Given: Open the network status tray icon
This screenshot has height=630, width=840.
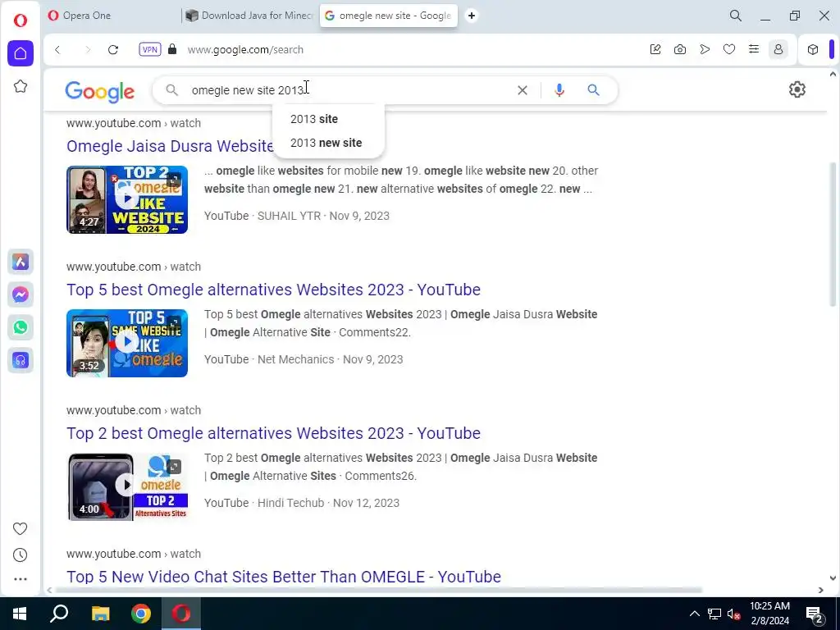Looking at the screenshot, I should tap(714, 614).
